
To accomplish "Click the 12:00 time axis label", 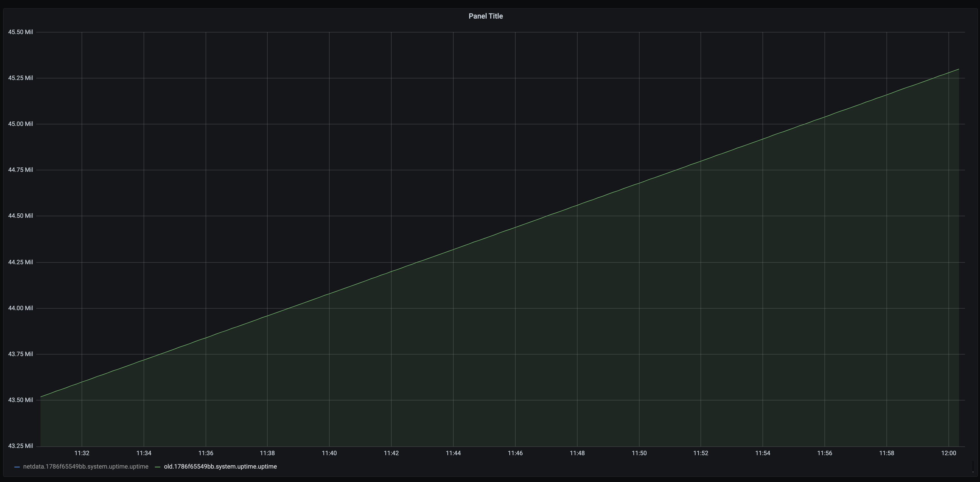I will (949, 453).
